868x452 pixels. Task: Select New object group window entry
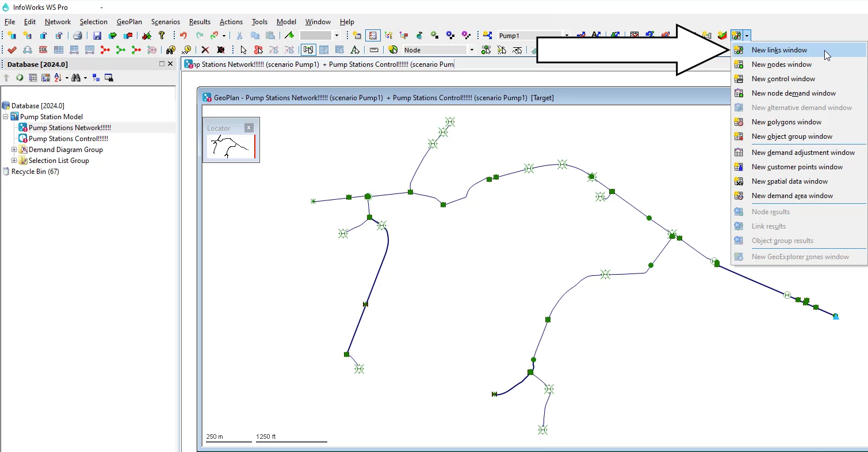click(798, 136)
